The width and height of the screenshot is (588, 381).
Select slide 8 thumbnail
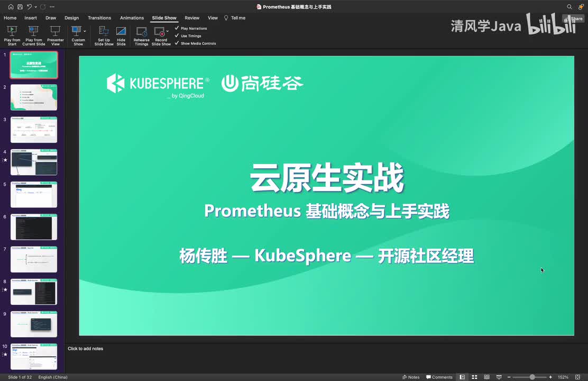point(34,292)
